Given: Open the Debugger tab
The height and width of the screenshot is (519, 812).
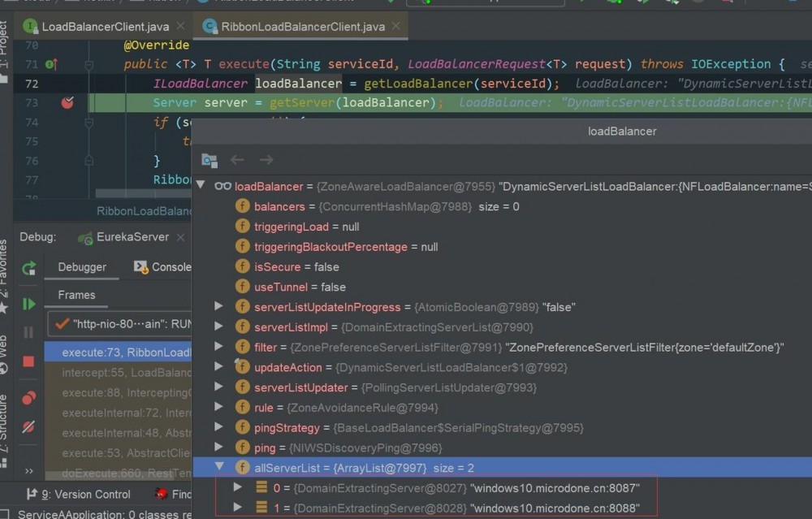Looking at the screenshot, I should (x=82, y=266).
